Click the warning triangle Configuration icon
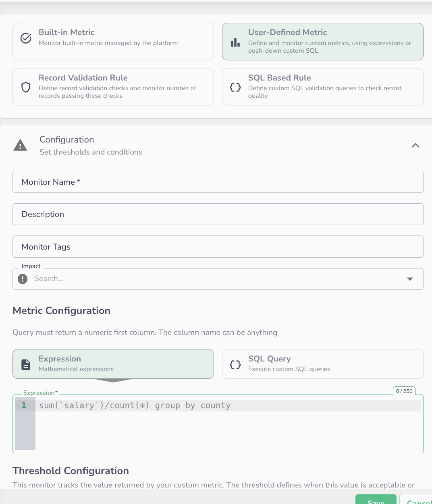This screenshot has height=504, width=432. (20, 145)
